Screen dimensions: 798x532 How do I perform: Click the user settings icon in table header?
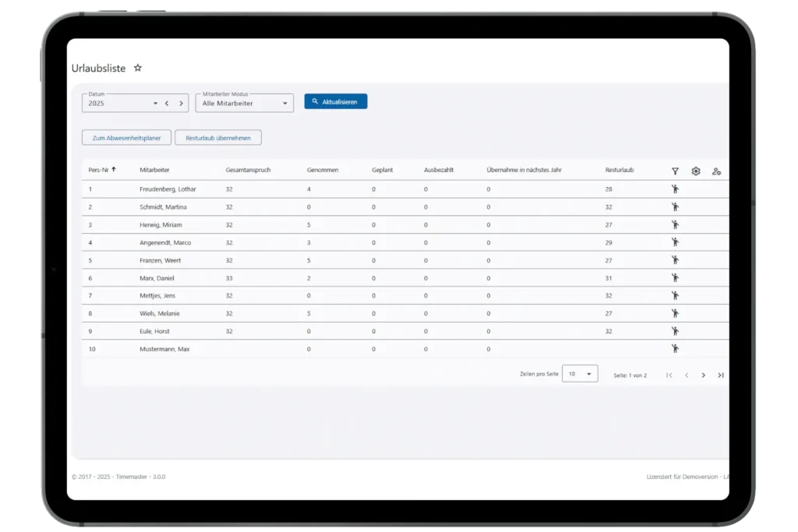[x=716, y=171]
